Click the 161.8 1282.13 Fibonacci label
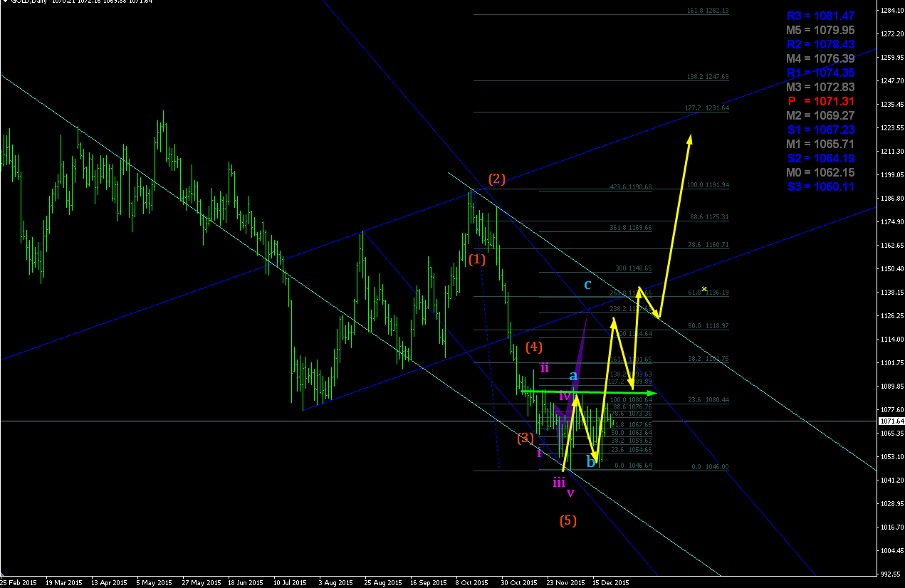This screenshot has height=588, width=905. tap(708, 11)
